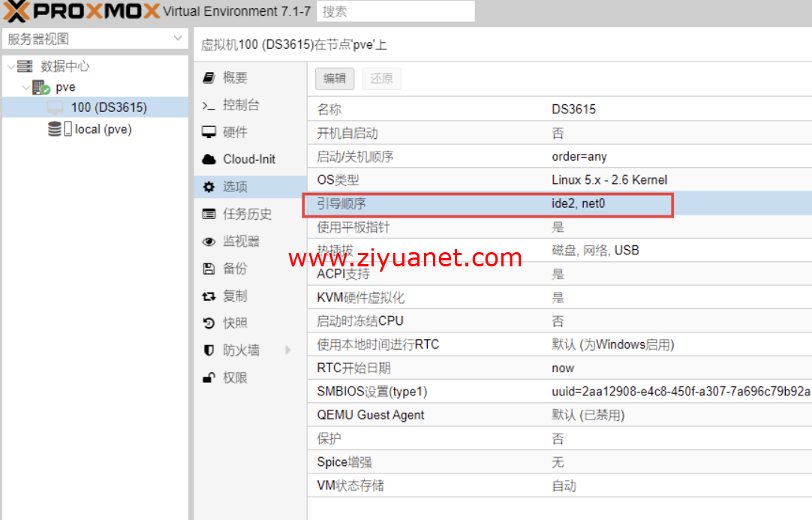Open the Cloud-Init section
The height and width of the screenshot is (520, 812).
click(x=251, y=160)
